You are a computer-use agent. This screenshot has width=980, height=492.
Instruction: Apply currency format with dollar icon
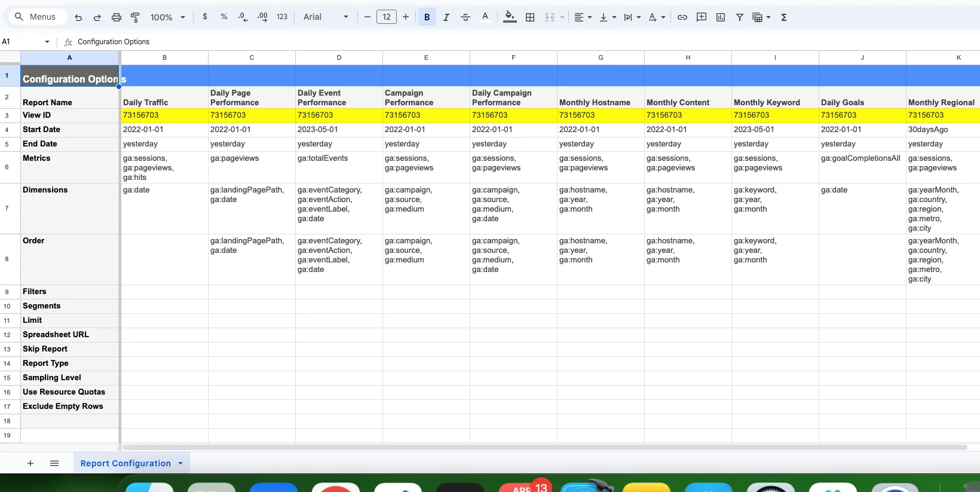coord(205,17)
